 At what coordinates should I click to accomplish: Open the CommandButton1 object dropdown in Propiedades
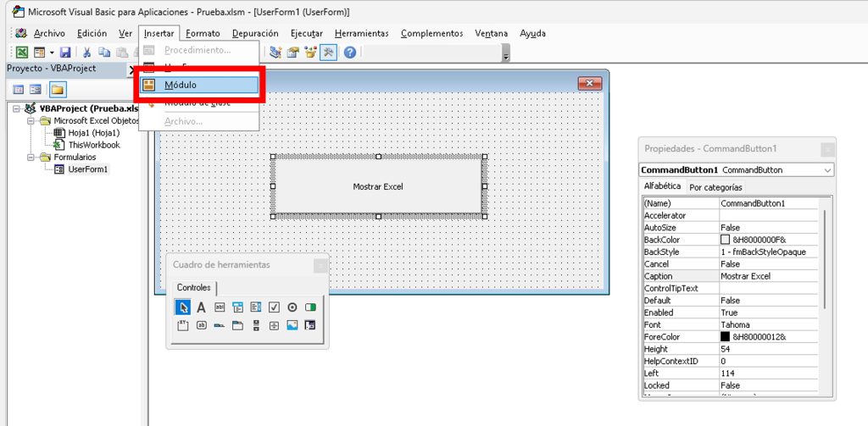click(827, 170)
